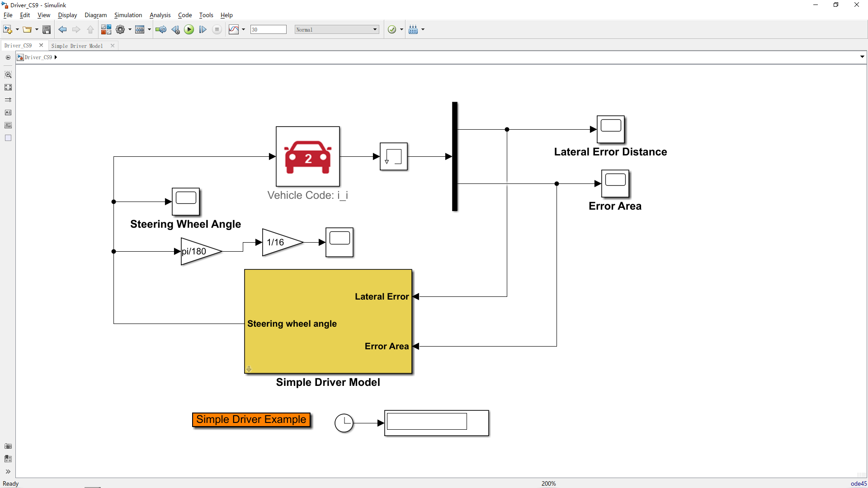Open the Simulation menu
Viewport: 868px width, 488px height.
pos(128,15)
